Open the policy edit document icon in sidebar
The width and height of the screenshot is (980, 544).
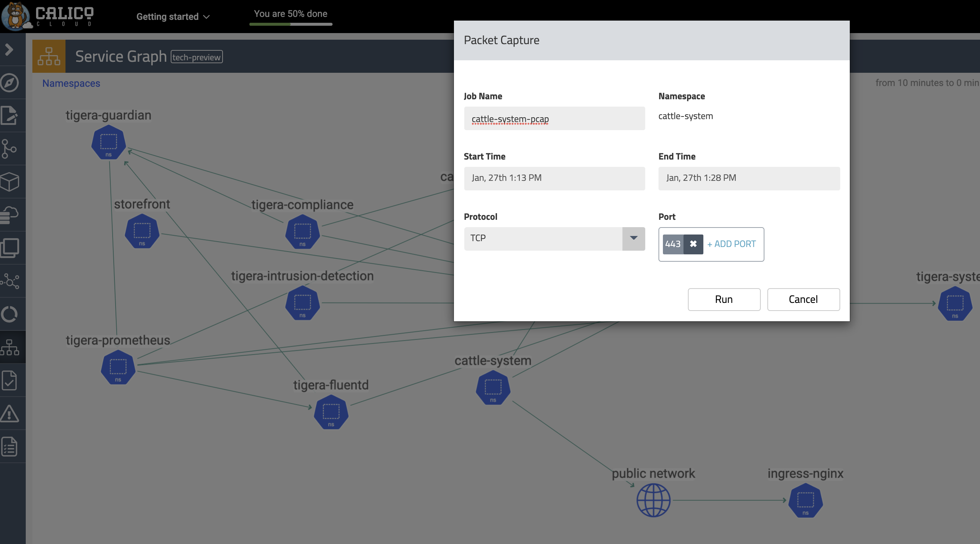click(x=10, y=115)
